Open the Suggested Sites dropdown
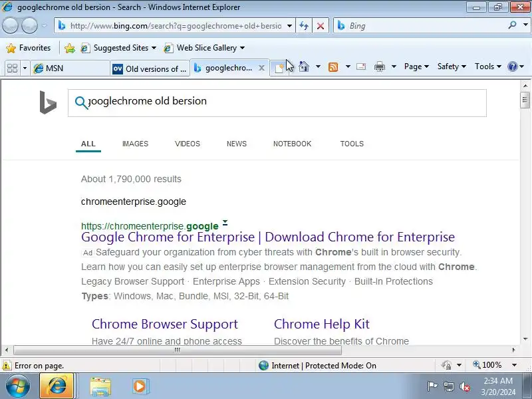This screenshot has height=399, width=532. (119, 48)
